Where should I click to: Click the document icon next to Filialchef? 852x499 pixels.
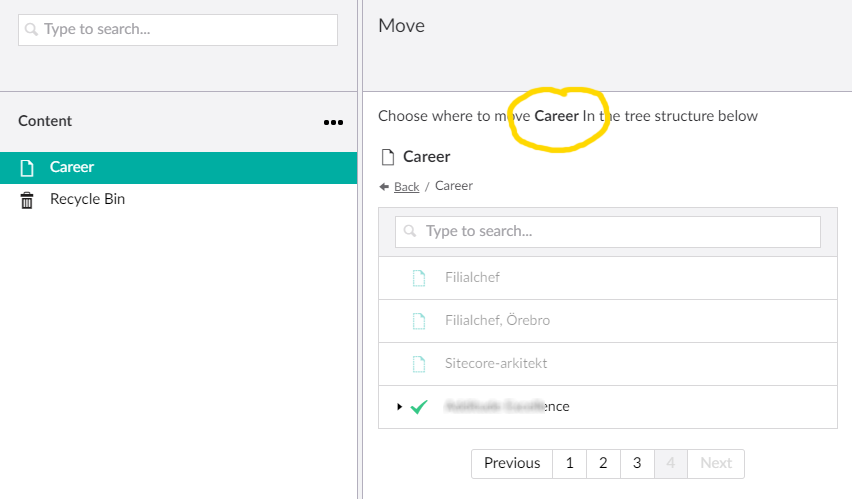pos(420,278)
